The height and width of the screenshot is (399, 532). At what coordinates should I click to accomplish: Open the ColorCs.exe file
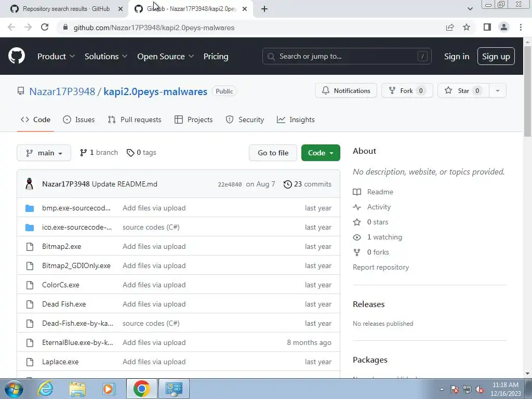[x=61, y=285]
